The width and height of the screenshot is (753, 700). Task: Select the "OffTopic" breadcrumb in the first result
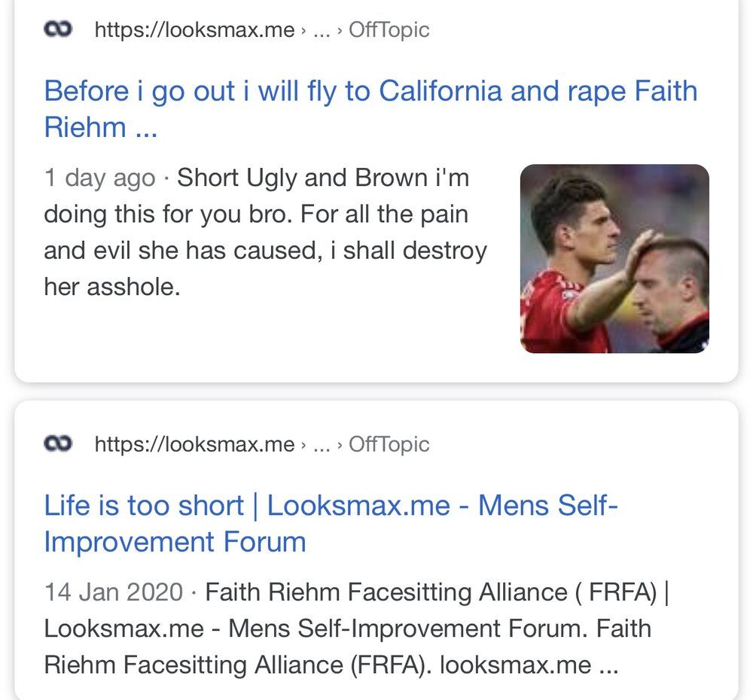click(389, 30)
